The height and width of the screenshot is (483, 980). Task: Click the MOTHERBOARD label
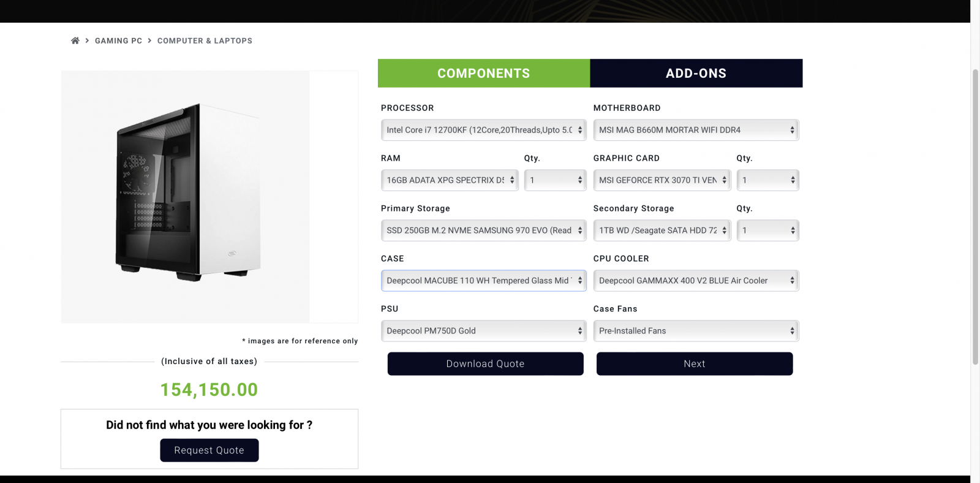click(x=627, y=108)
